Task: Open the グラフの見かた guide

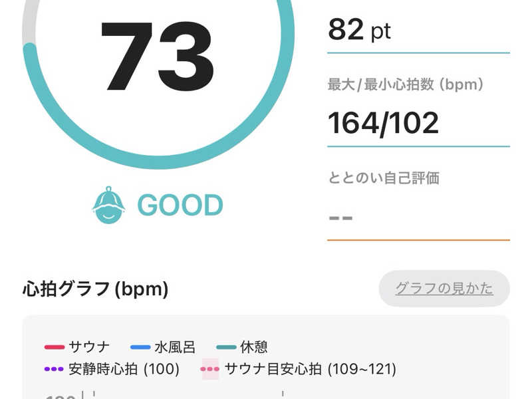Action: coord(444,289)
